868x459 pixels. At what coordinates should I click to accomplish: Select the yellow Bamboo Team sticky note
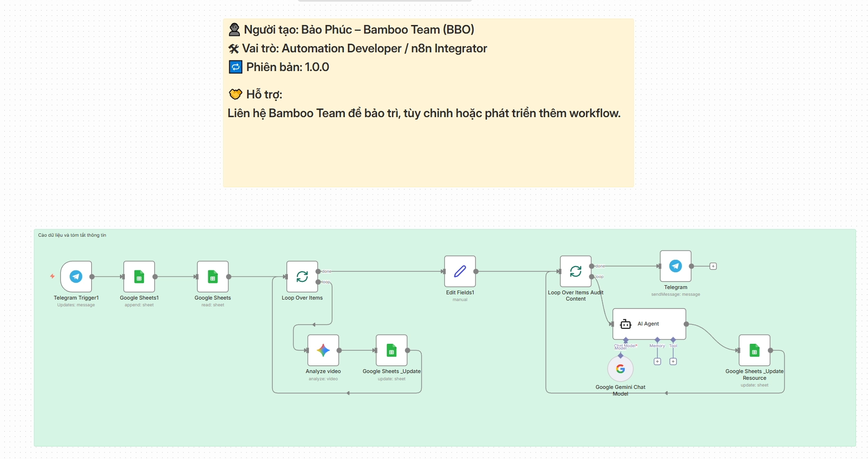[x=428, y=149]
